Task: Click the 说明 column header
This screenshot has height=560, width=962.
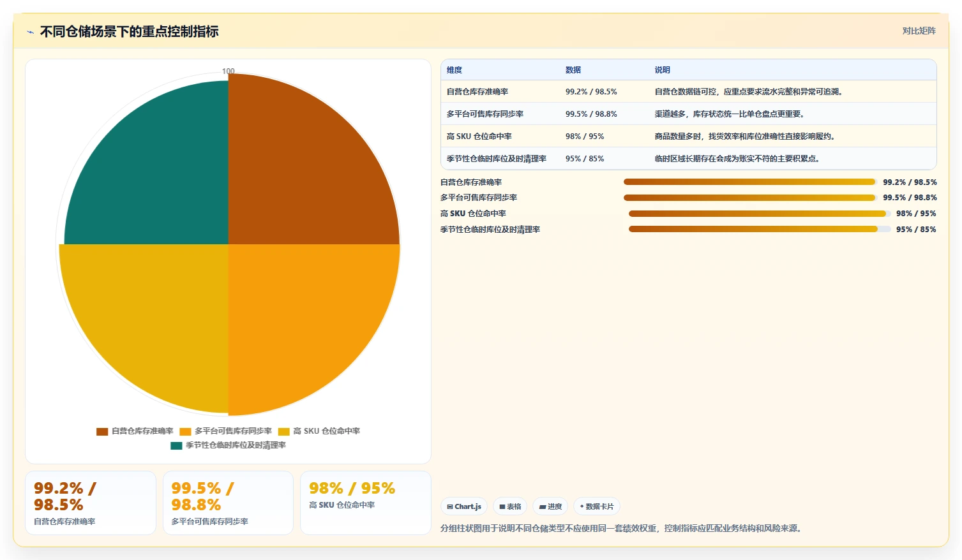Action: (663, 70)
